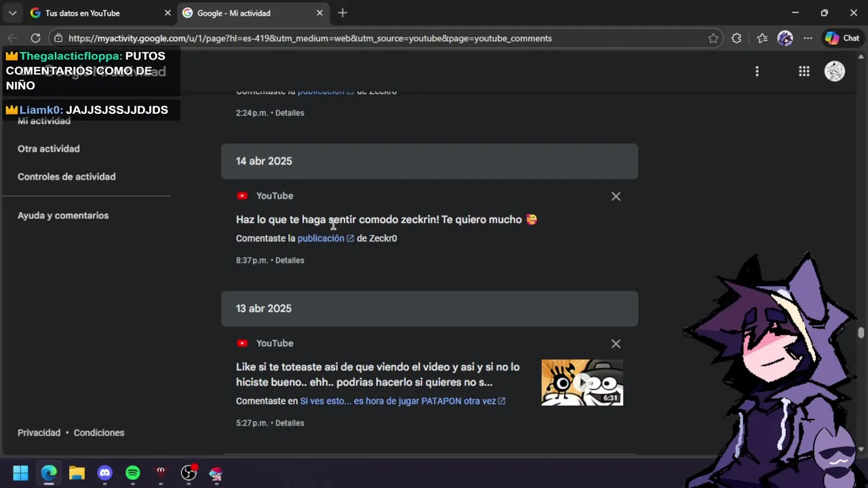Open Controles de actividad in sidebar
Screen dimensions: 868x488
click(x=66, y=176)
